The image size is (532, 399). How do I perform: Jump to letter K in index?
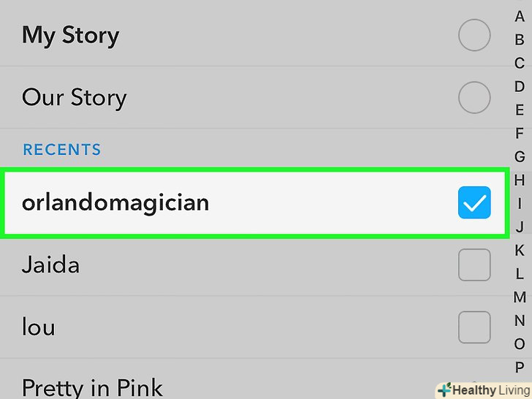coord(520,251)
